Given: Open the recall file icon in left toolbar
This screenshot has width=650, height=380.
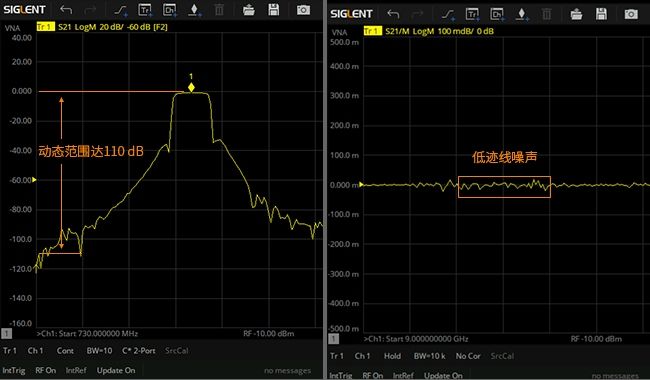Looking at the screenshot, I should tap(249, 10).
